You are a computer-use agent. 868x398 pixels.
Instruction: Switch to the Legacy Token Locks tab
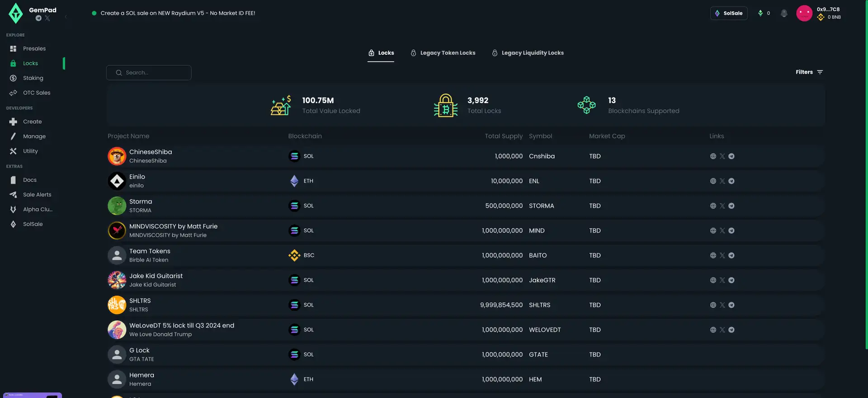click(x=443, y=53)
